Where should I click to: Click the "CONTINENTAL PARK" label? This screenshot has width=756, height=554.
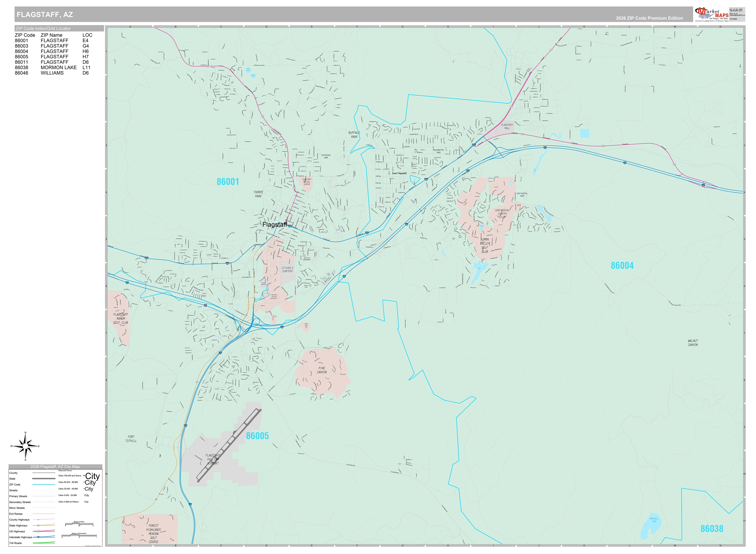tap(522, 195)
